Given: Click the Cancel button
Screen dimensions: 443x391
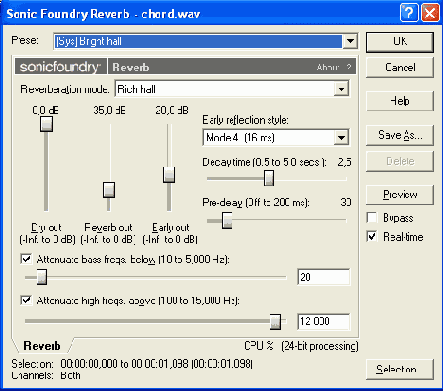Looking at the screenshot, I should tap(400, 67).
